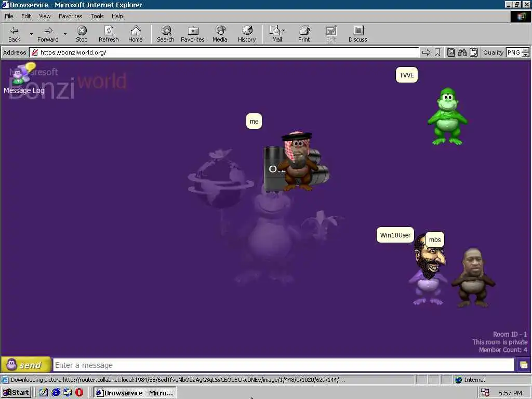Click the brown Bonzi named mbs
The width and height of the screenshot is (532, 399).
pos(473,277)
